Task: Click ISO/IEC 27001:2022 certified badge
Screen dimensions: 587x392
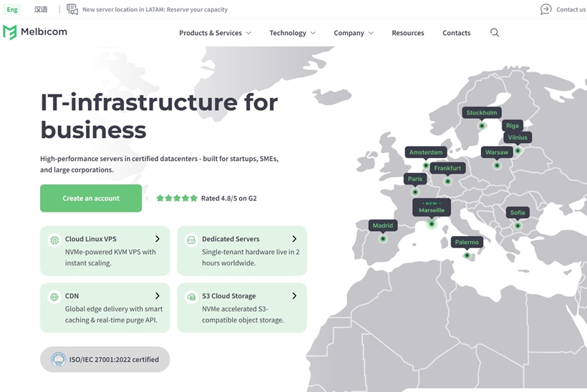Action: (x=105, y=360)
